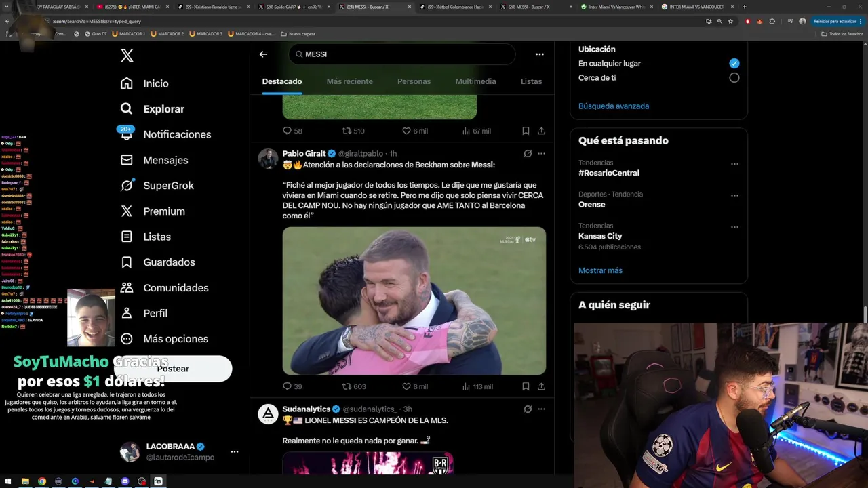868x488 pixels.
Task: Click the Sudanalytics name link
Action: 306,409
